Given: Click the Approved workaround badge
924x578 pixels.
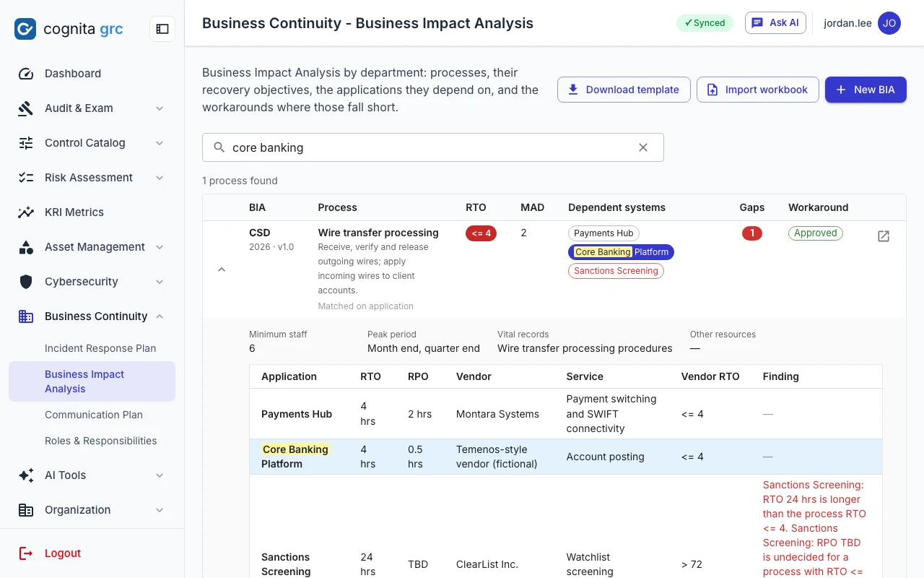Looking at the screenshot, I should [816, 233].
